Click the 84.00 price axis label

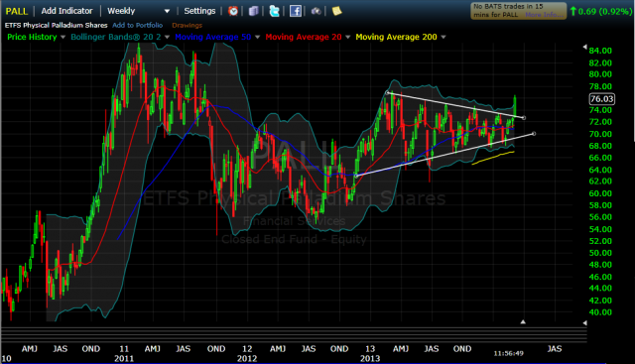pos(600,51)
